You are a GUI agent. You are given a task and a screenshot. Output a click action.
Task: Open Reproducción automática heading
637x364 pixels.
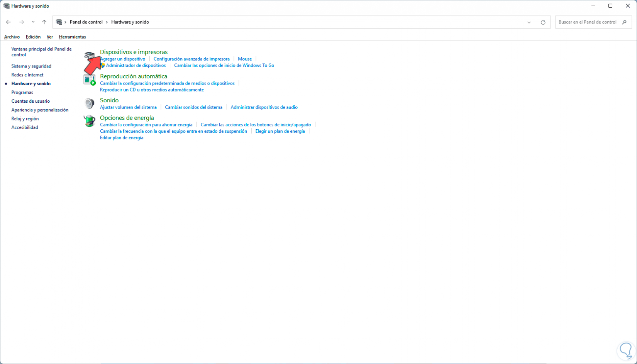point(134,76)
